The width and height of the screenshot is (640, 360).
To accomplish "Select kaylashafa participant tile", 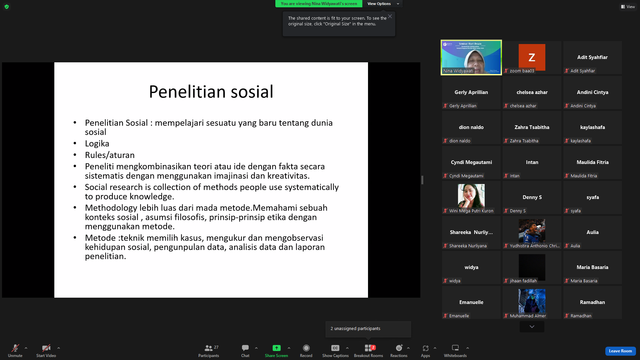I will pyautogui.click(x=592, y=127).
